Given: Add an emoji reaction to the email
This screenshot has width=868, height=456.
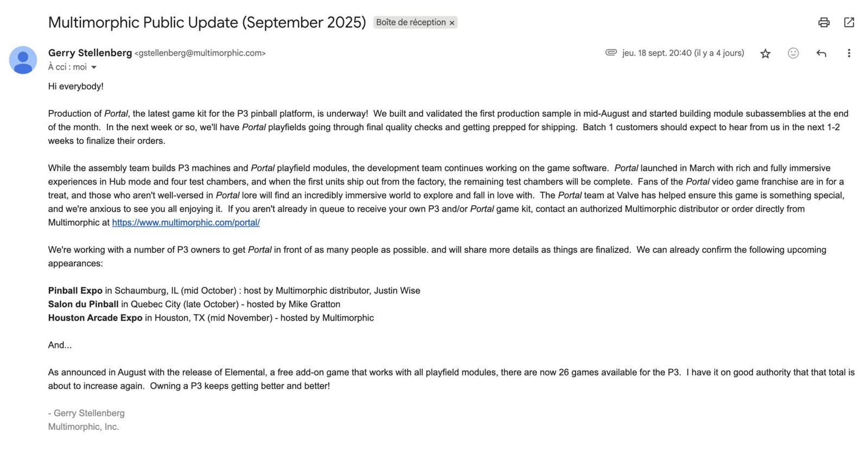Looking at the screenshot, I should 793,53.
